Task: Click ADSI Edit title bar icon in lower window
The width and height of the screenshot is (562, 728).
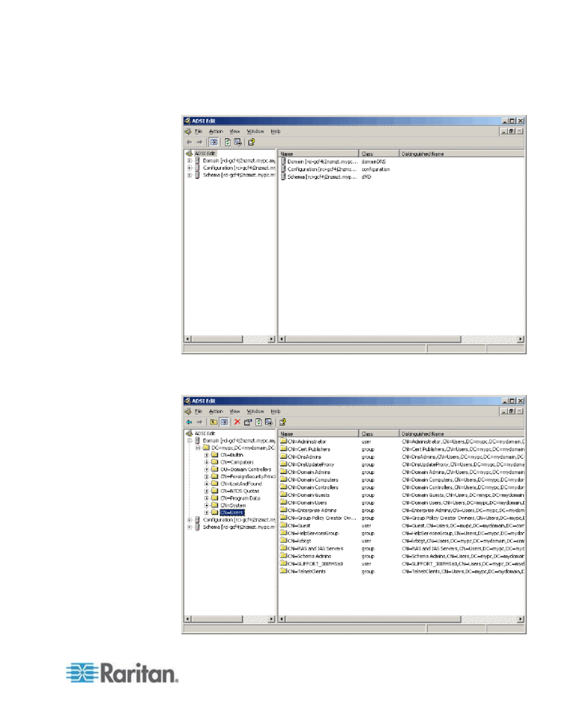Action: [x=187, y=401]
